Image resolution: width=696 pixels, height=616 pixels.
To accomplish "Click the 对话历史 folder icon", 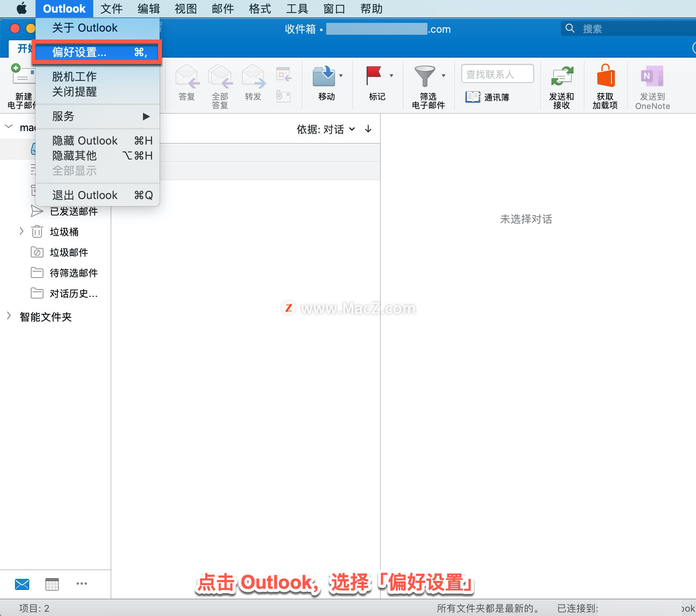I will [37, 293].
